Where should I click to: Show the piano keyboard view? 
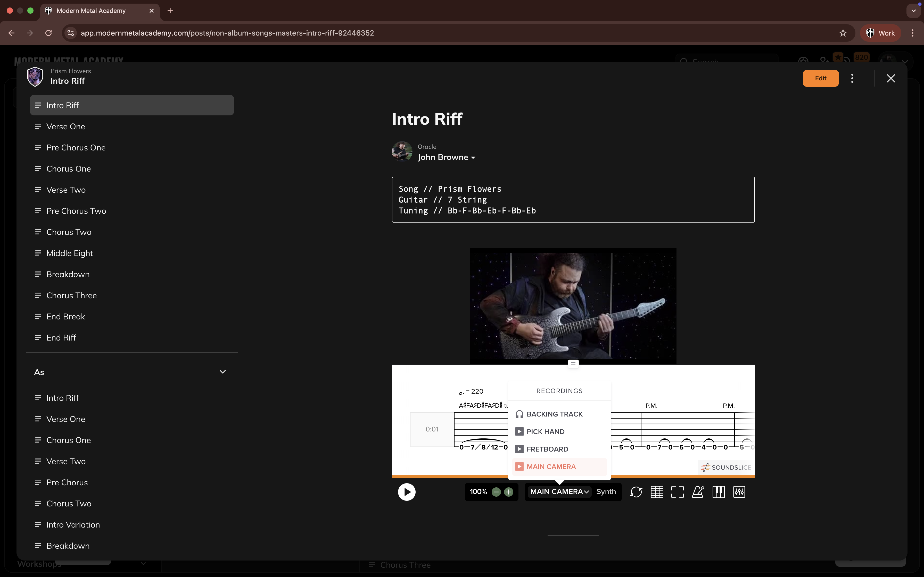(719, 492)
